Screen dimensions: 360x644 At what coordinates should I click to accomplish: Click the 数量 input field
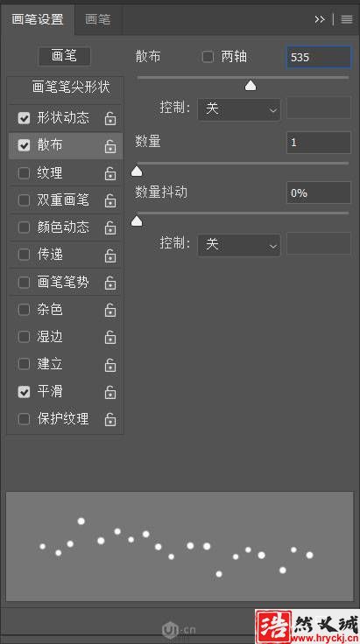319,143
